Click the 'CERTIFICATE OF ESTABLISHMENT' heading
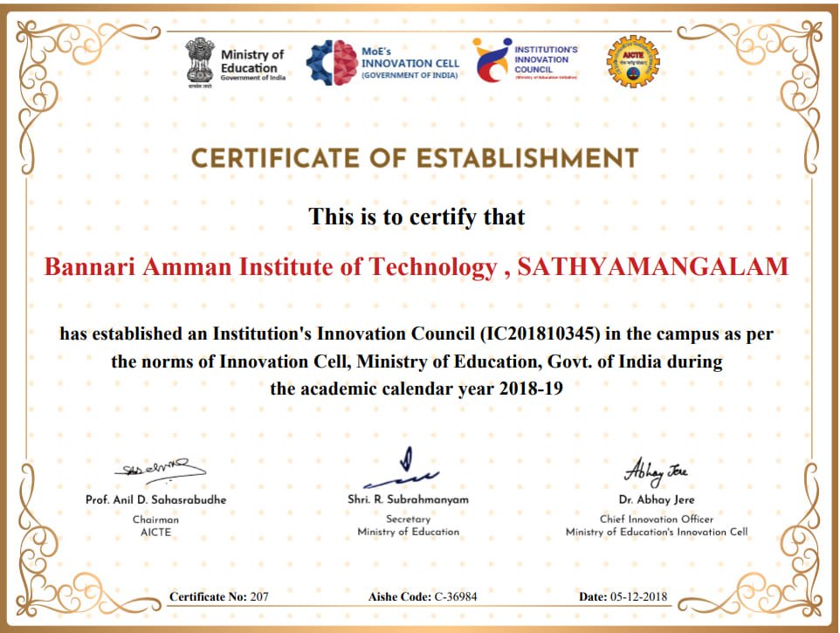The height and width of the screenshot is (633, 840). [415, 158]
